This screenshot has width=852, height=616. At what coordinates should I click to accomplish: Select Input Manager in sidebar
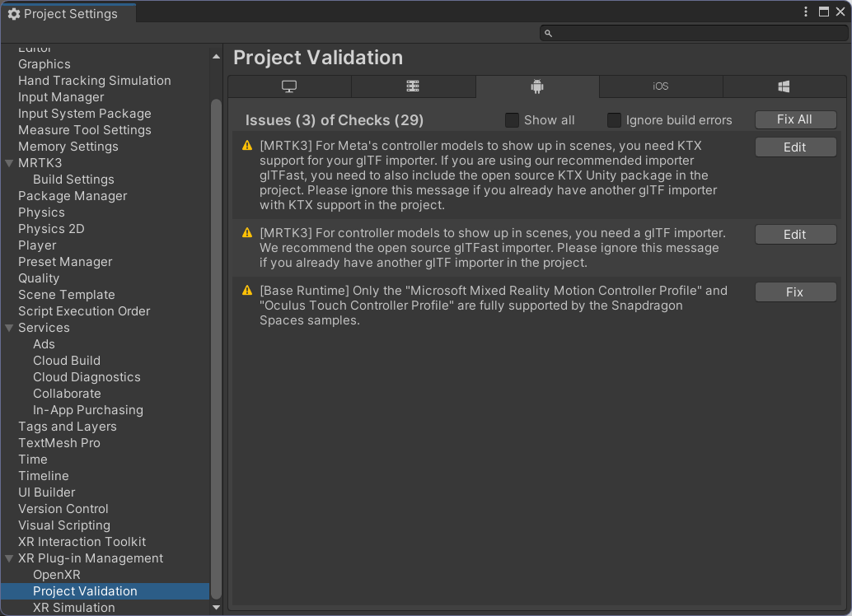point(61,97)
